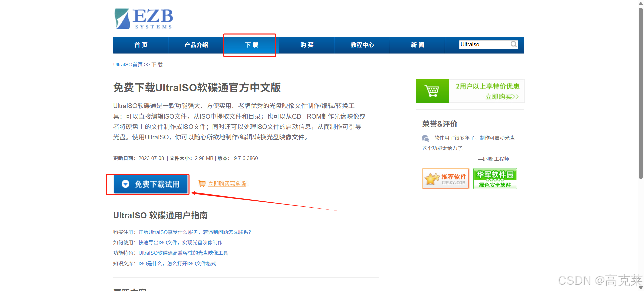Image resolution: width=644 pixels, height=291 pixels.
Task: Open the 下载 navigation tab
Action: tap(252, 45)
